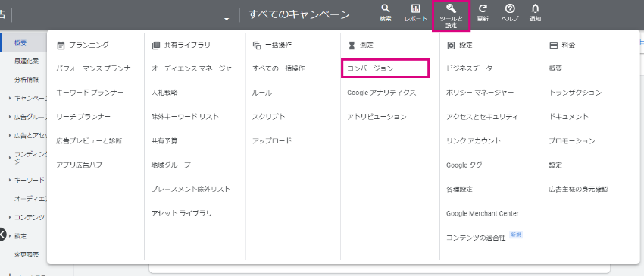
Task: Open ビジネスデータ
Action: tap(470, 68)
